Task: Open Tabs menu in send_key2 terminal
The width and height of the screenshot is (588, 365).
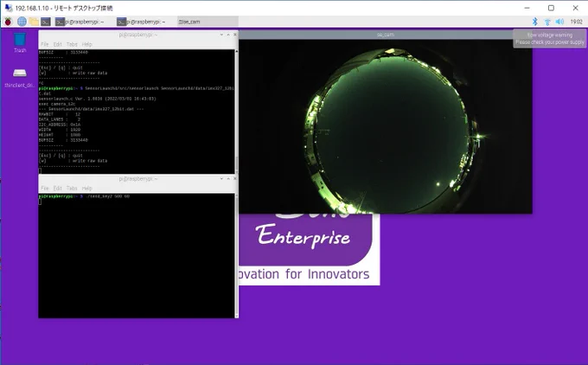Action: click(72, 189)
